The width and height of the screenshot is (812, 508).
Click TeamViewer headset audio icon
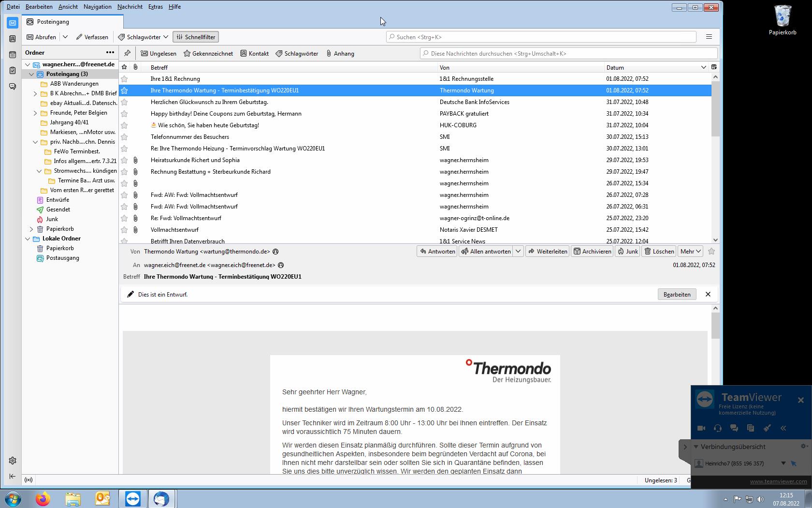pos(718,428)
